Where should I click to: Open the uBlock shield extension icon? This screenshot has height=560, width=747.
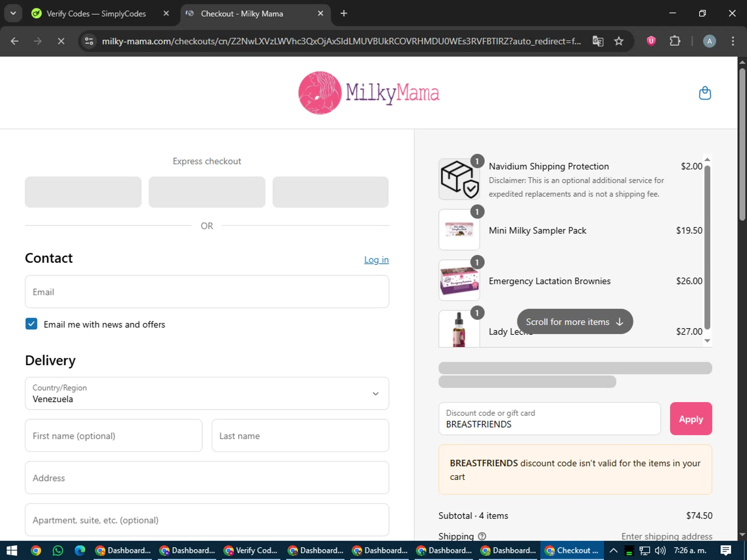point(651,41)
